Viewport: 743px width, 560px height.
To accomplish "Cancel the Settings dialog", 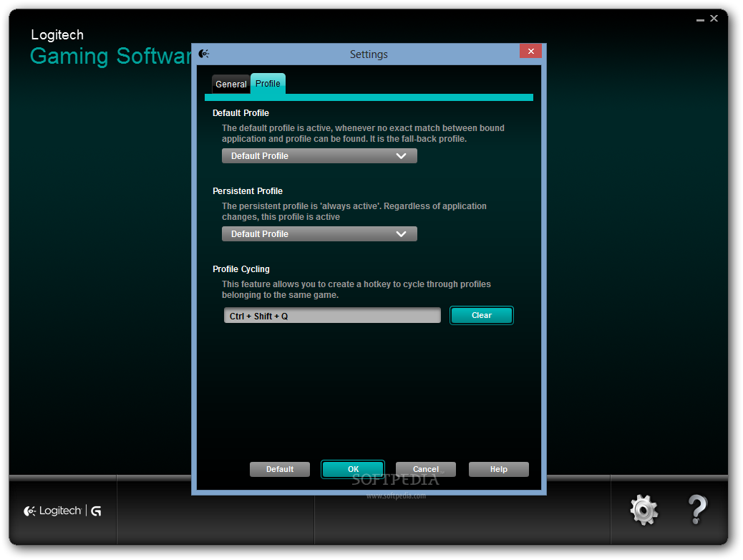I will tap(425, 469).
